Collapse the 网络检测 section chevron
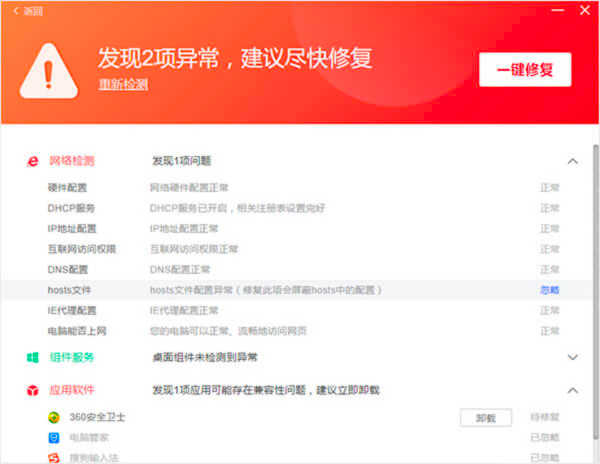 572,161
